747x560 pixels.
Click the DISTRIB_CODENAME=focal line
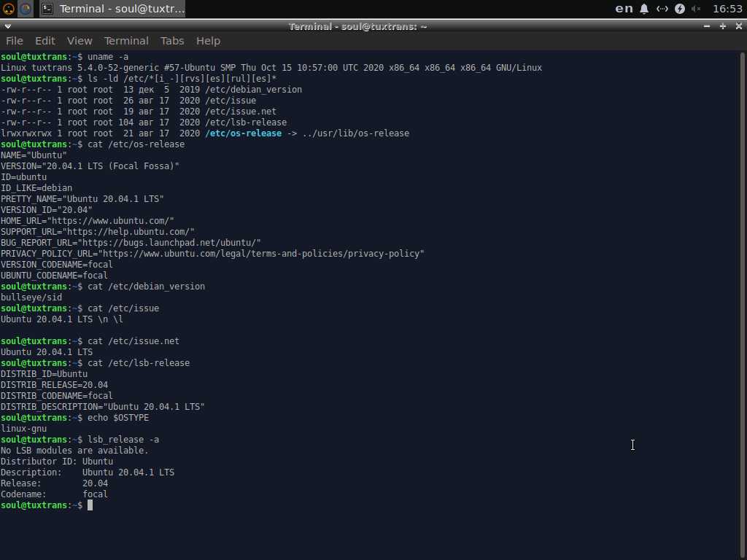[57, 396]
